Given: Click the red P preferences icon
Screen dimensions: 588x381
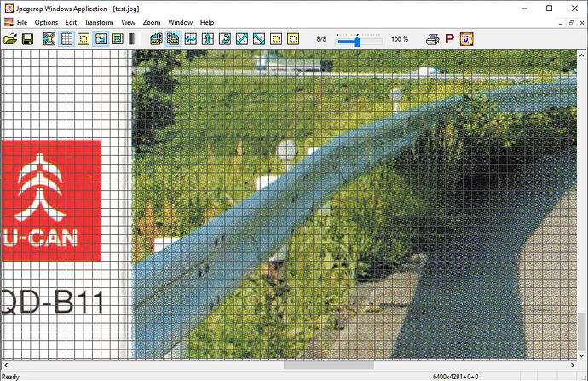Looking at the screenshot, I should [x=450, y=39].
